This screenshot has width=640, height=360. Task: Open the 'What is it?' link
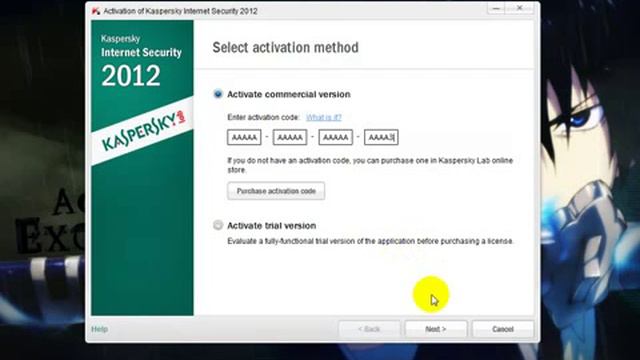click(324, 117)
